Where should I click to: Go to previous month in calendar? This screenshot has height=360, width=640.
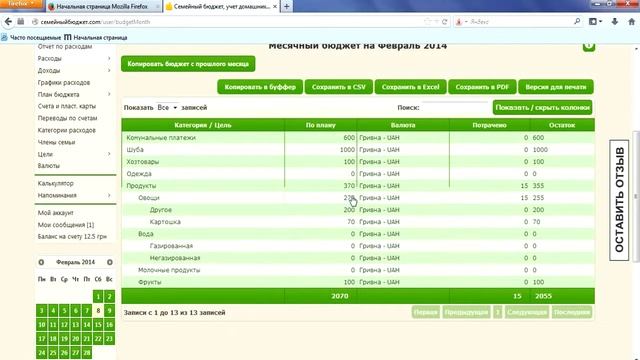tap(41, 262)
